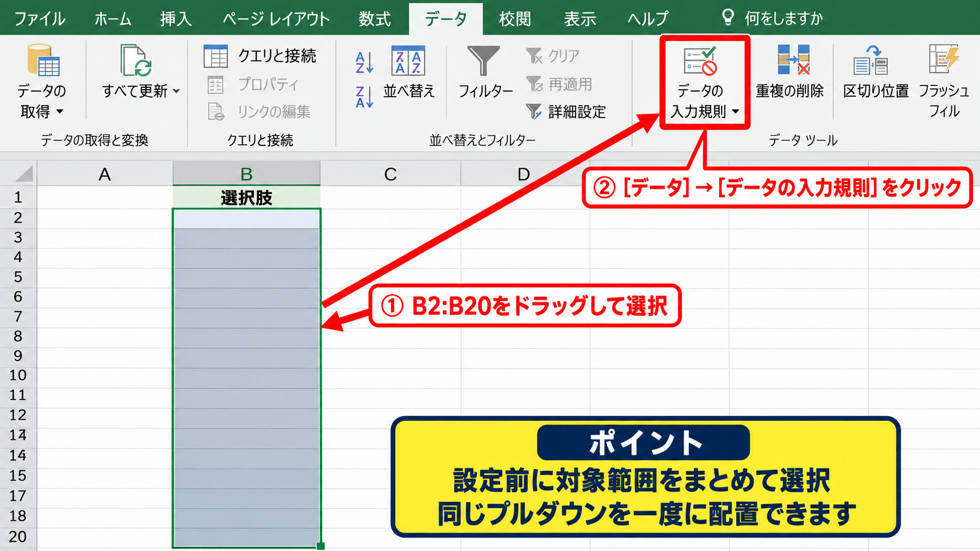This screenshot has height=551, width=980.
Task: Open 詳細設定 advanced filter icon
Action: pyautogui.click(x=534, y=111)
